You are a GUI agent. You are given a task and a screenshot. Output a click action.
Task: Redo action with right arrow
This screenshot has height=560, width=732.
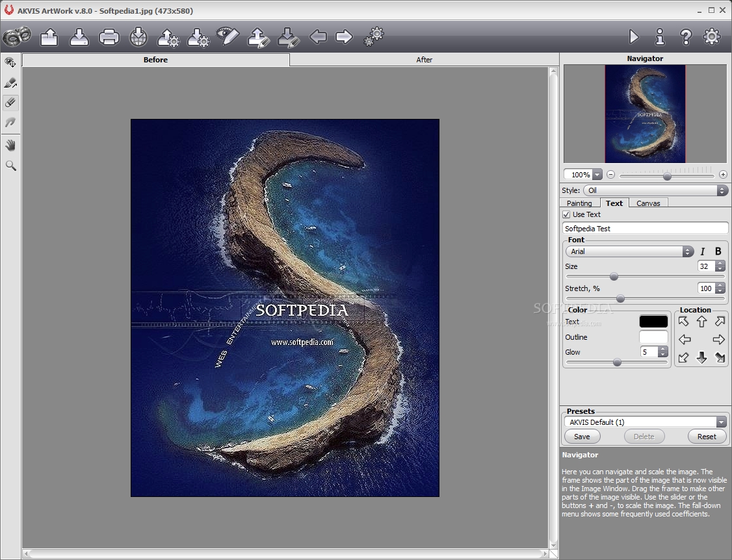click(x=344, y=36)
